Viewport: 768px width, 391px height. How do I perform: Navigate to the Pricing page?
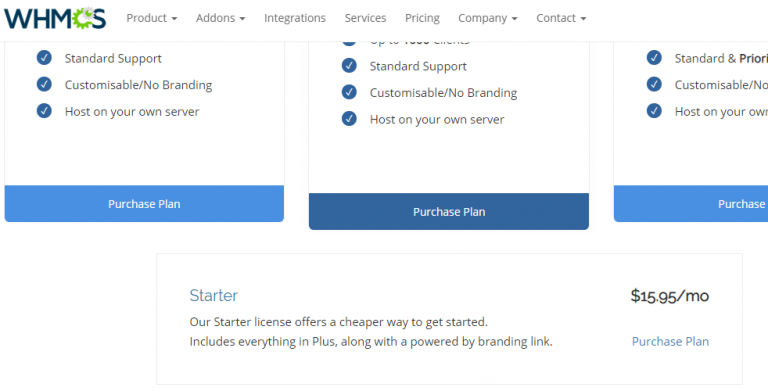(422, 18)
